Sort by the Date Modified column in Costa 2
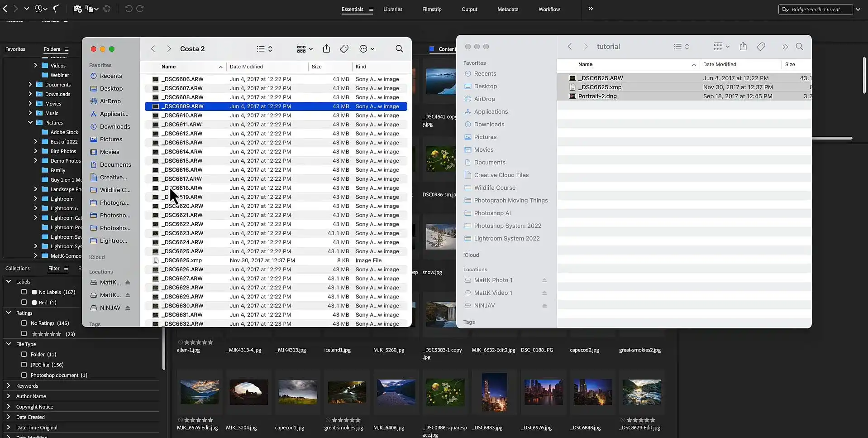 246,67
